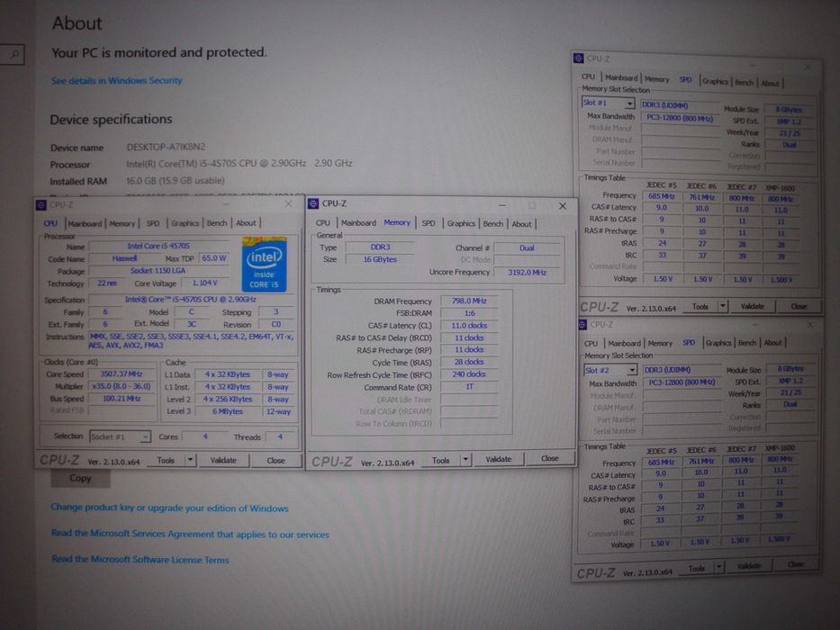Screen dimensions: 840x630
Task: Open Memory tab in Slot #1 SPD window
Action: (657, 79)
